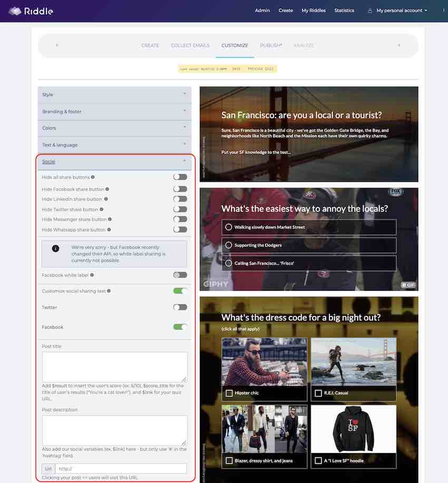Open Statistics in the header
Image resolution: width=448 pixels, height=483 pixels.
pos(344,11)
